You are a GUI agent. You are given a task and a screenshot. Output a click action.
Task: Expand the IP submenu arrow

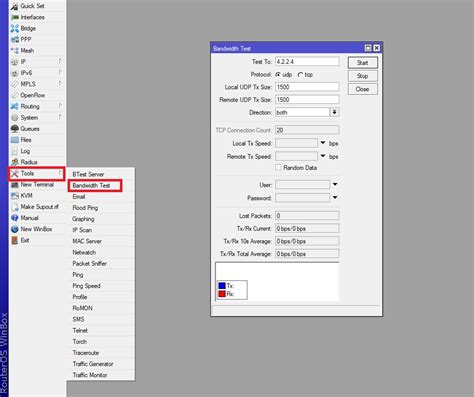[x=60, y=61]
